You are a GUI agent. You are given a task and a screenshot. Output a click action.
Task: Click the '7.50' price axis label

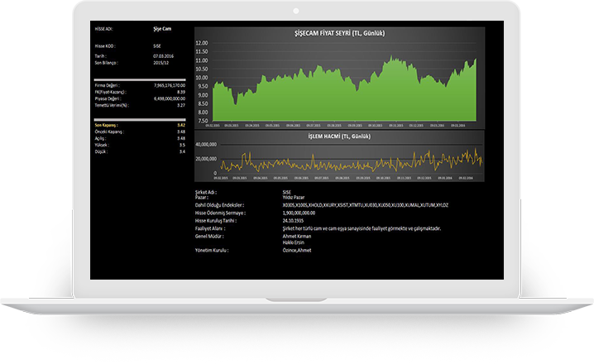(203, 122)
